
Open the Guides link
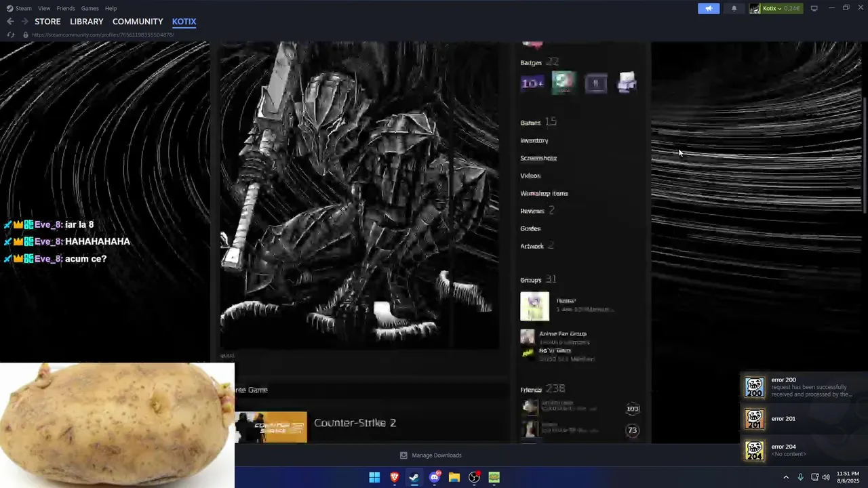click(530, 228)
